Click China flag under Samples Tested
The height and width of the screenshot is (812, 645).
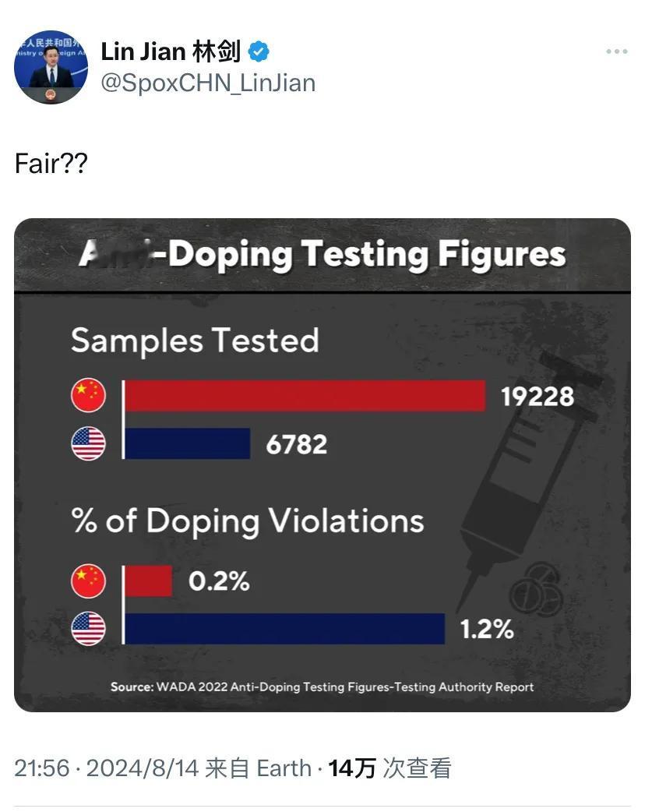[x=88, y=395]
